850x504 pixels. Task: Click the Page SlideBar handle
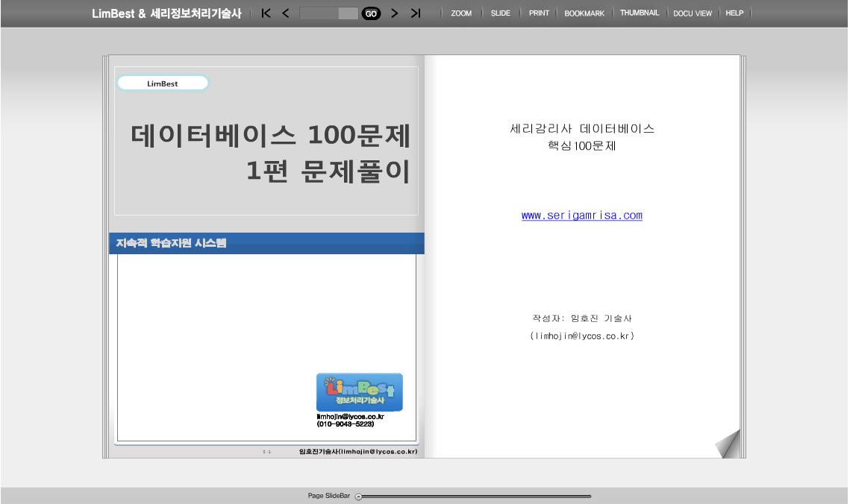coord(358,497)
